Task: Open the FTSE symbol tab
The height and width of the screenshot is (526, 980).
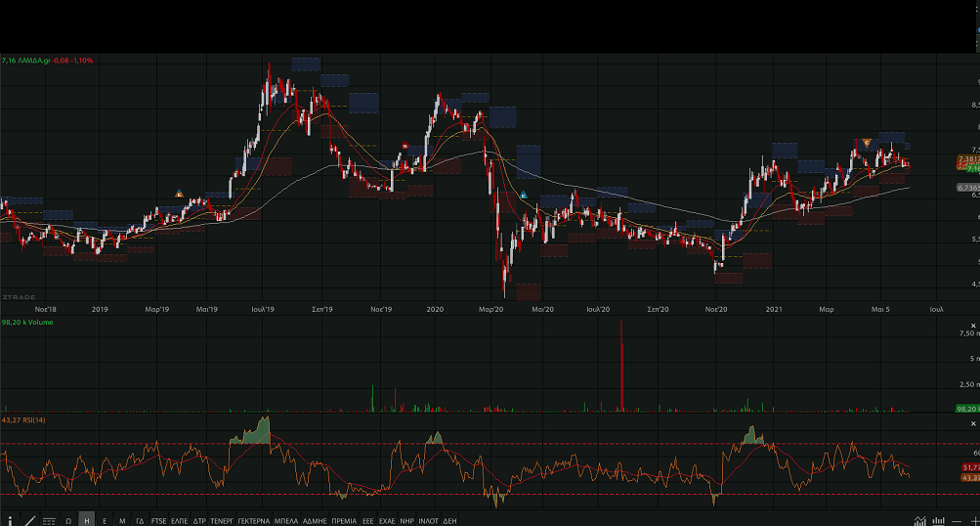Action: 158,521
